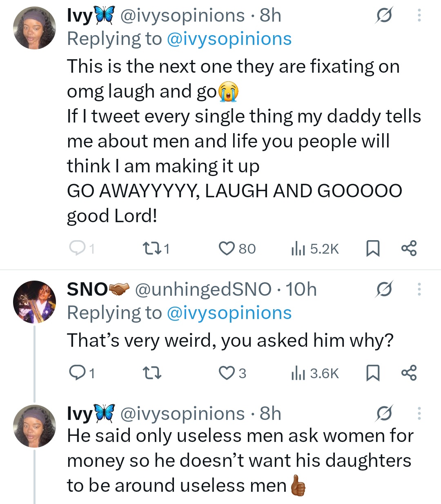The height and width of the screenshot is (504, 441).
Task: Open more options on Ivy's last reply
Action: (419, 414)
